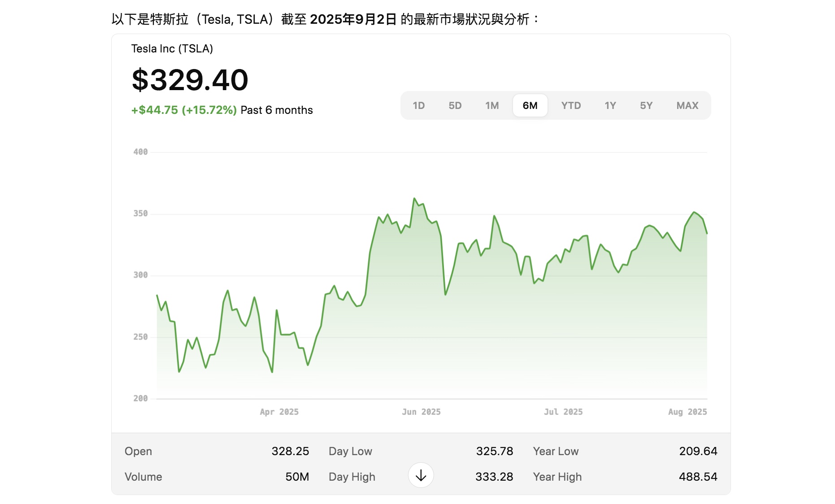Choose the 1Y time range
The image size is (835, 504).
pos(610,106)
